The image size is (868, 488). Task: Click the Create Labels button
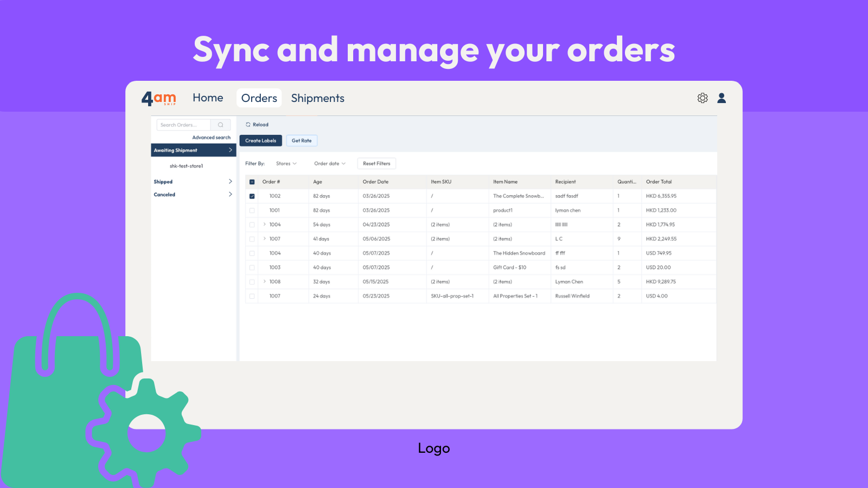260,140
